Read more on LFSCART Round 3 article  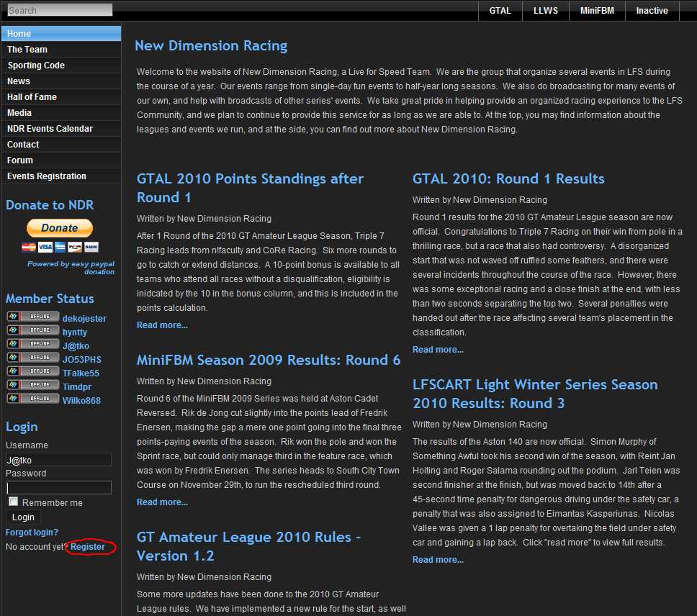pyautogui.click(x=438, y=560)
